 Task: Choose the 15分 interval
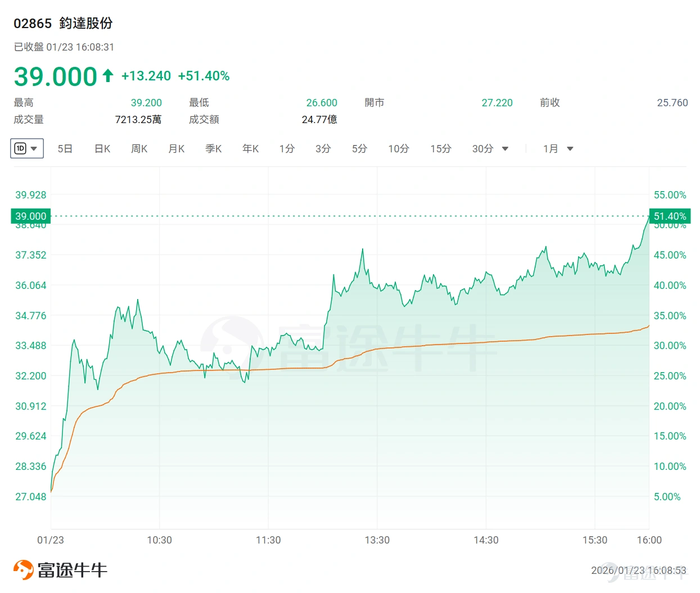click(441, 148)
